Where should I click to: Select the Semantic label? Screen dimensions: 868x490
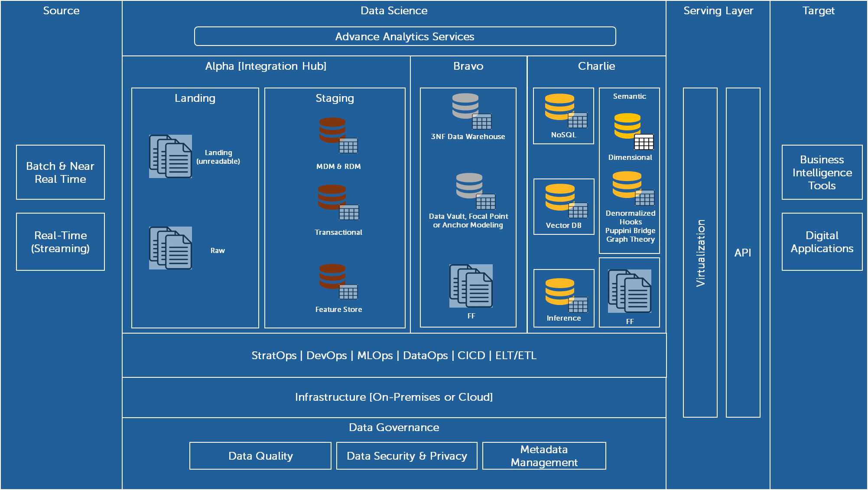pyautogui.click(x=630, y=96)
